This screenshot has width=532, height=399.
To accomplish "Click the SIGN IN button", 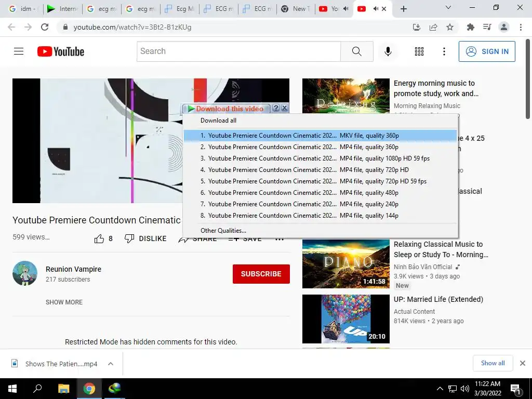I will pyautogui.click(x=487, y=51).
